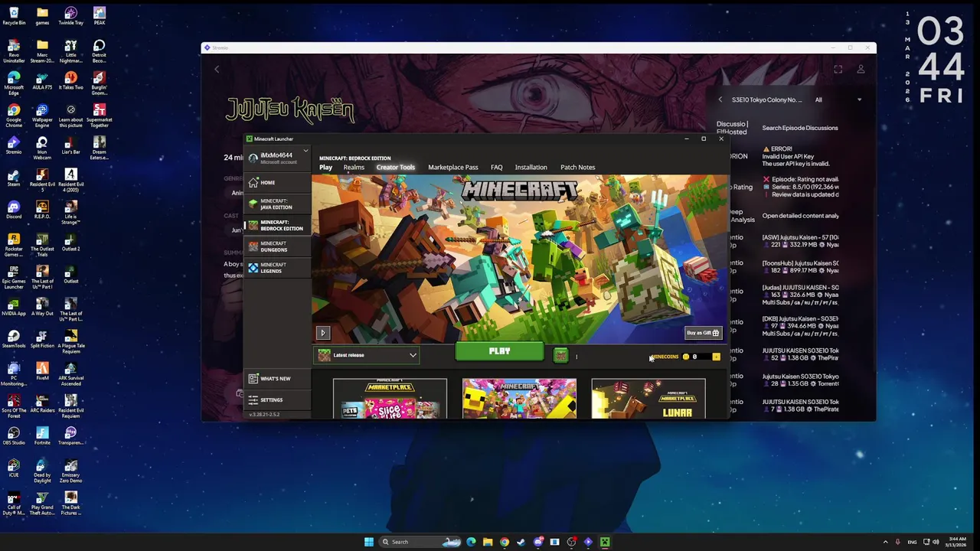Open the three-dot options beside Play
This screenshot has width=980, height=551.
(x=577, y=356)
